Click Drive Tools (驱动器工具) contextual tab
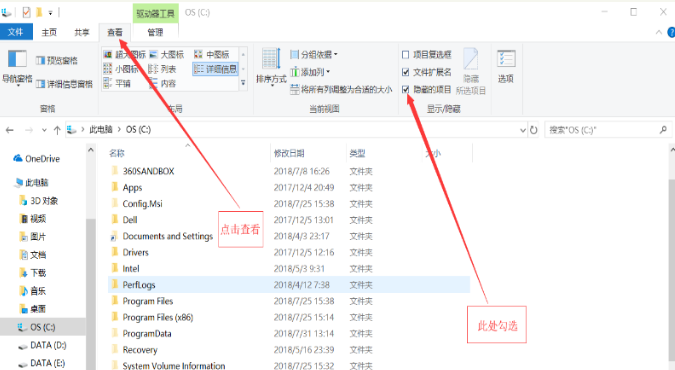675x370 pixels. point(155,13)
